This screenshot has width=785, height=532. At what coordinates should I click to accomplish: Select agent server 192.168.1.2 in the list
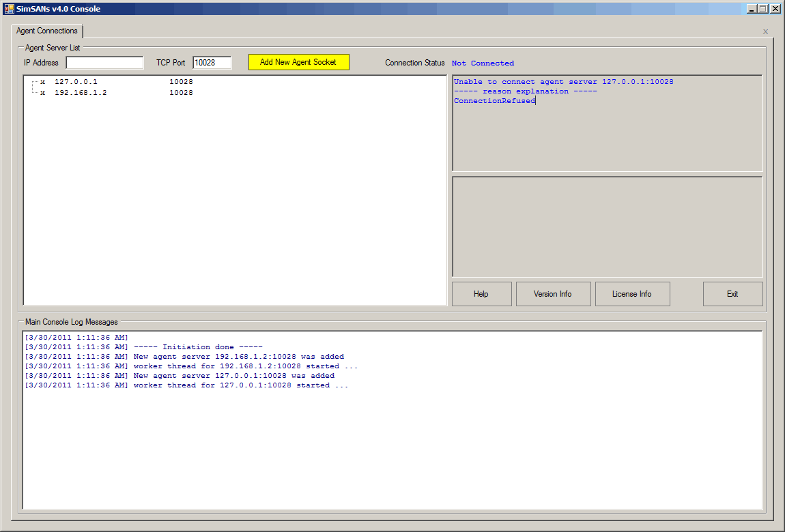(81, 93)
